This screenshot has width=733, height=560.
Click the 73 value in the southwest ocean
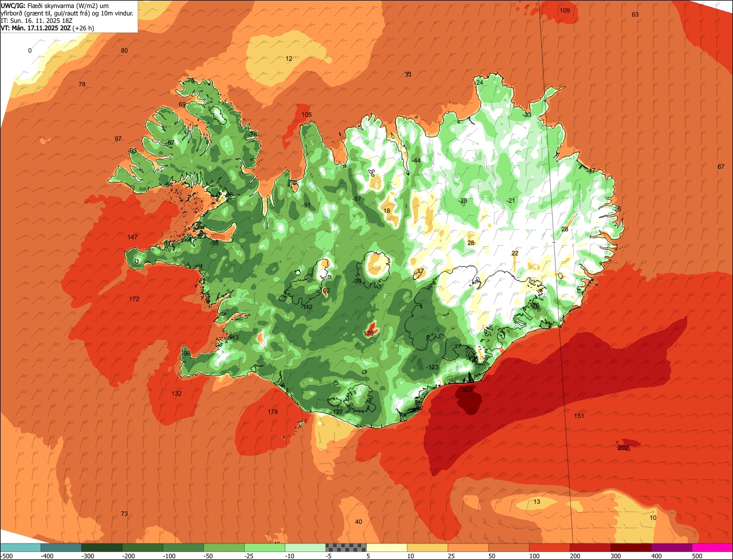[124, 514]
